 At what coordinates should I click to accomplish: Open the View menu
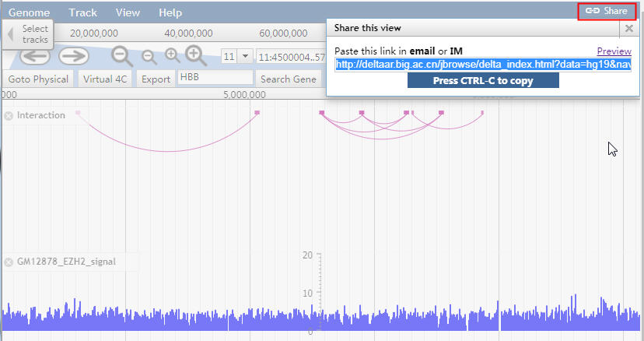(128, 12)
